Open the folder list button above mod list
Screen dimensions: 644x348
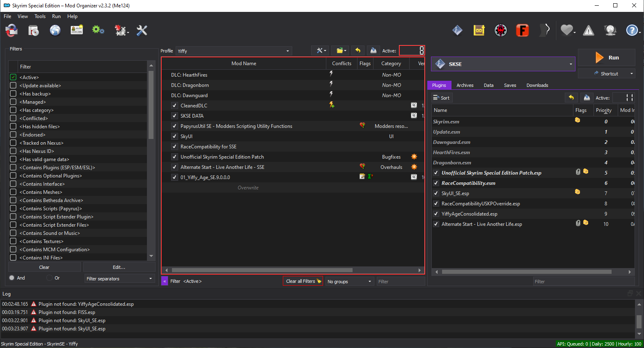pyautogui.click(x=340, y=51)
